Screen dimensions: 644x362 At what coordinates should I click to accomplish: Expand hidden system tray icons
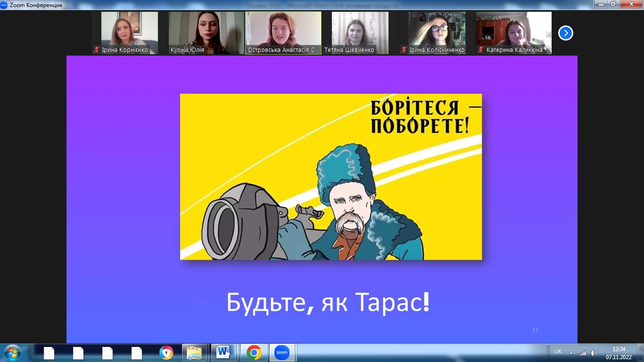tap(571, 353)
